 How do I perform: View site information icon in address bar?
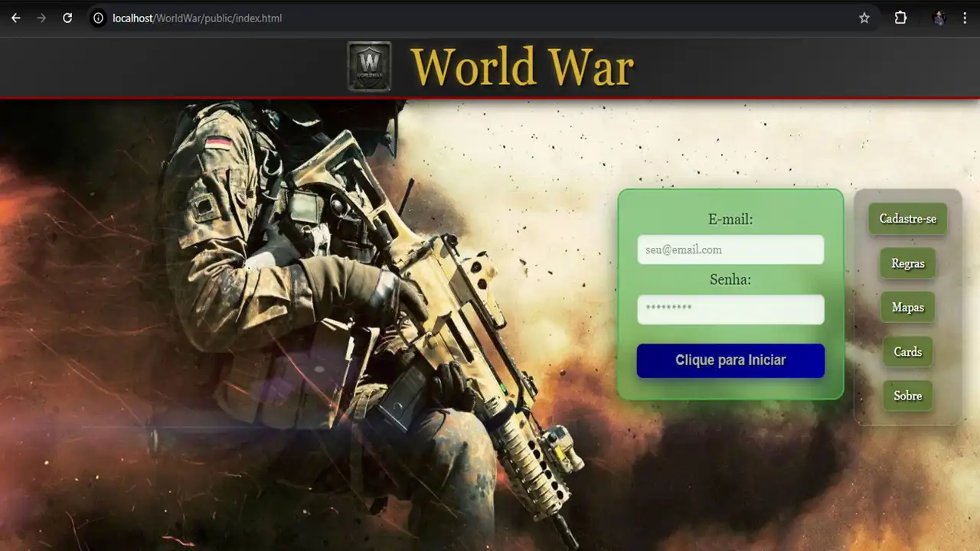[98, 18]
